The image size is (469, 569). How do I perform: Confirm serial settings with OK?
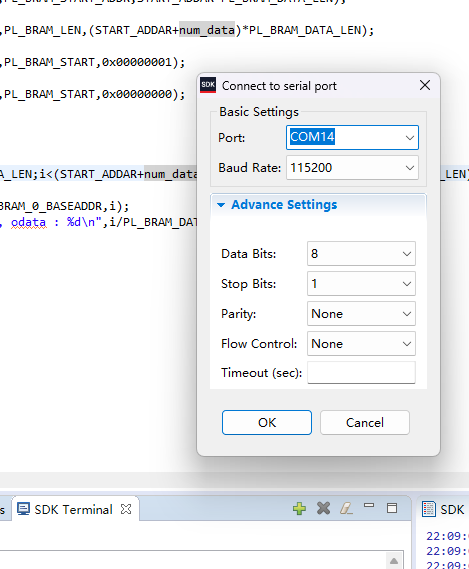(267, 422)
